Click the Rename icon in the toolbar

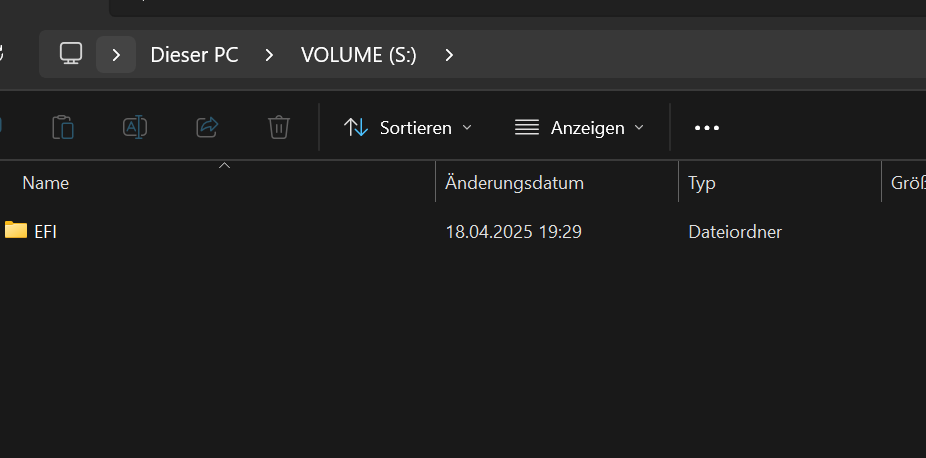(135, 127)
